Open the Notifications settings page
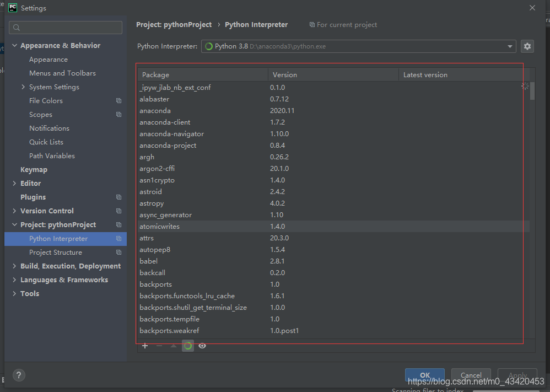Image resolution: width=550 pixels, height=392 pixels. coord(49,128)
